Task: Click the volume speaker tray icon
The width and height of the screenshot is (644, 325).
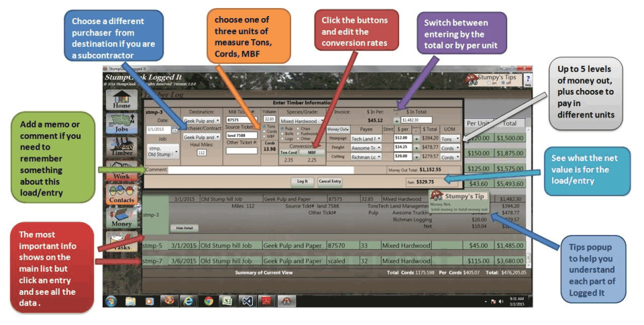Action: [x=500, y=301]
